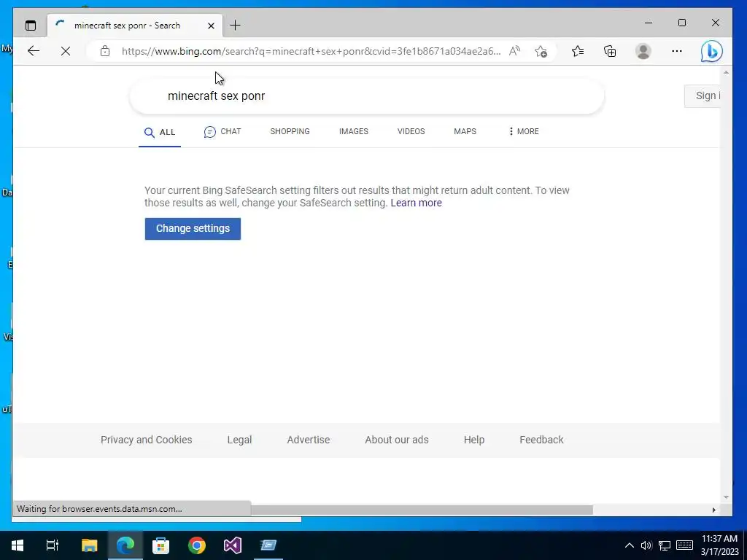The height and width of the screenshot is (560, 747).
Task: Click the horizontal scrollbar thumb
Action: (x=422, y=510)
